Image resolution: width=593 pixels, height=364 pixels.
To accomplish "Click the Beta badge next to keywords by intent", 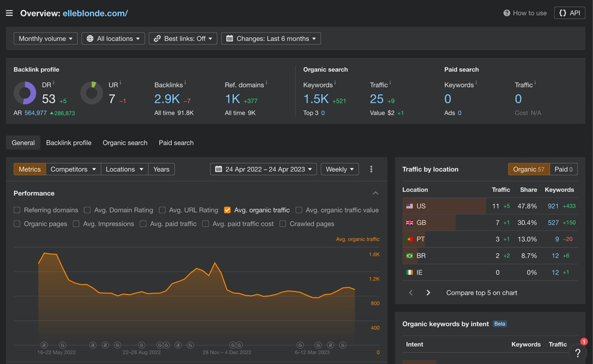I will [x=500, y=324].
